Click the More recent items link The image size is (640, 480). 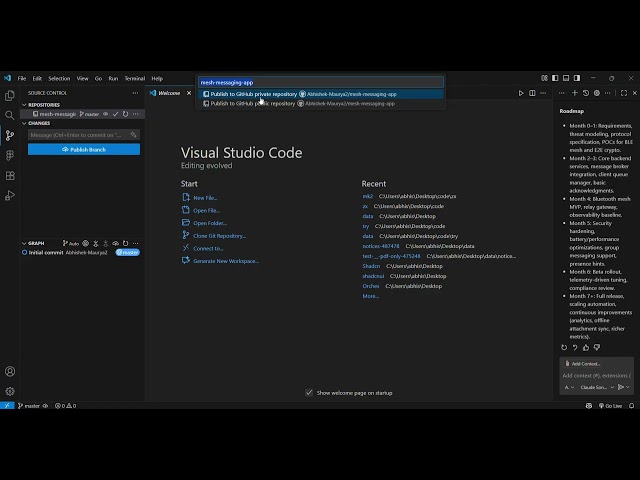371,296
